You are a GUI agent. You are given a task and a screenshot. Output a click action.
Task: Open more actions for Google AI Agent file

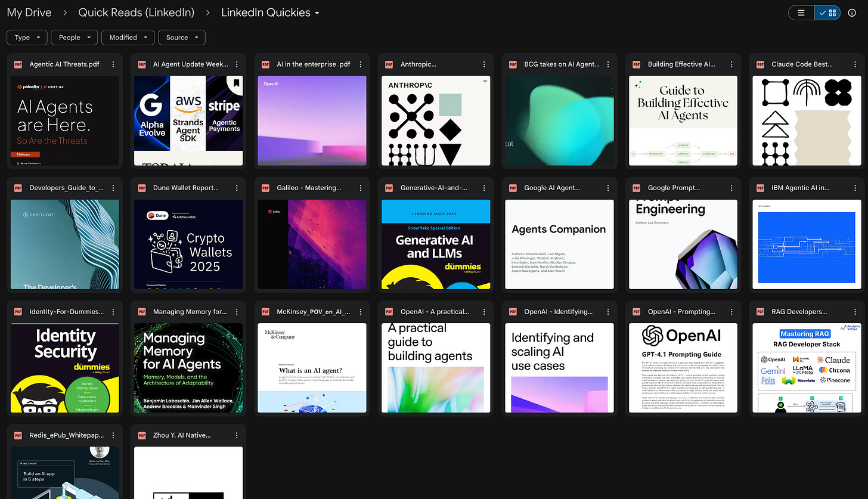(x=608, y=188)
